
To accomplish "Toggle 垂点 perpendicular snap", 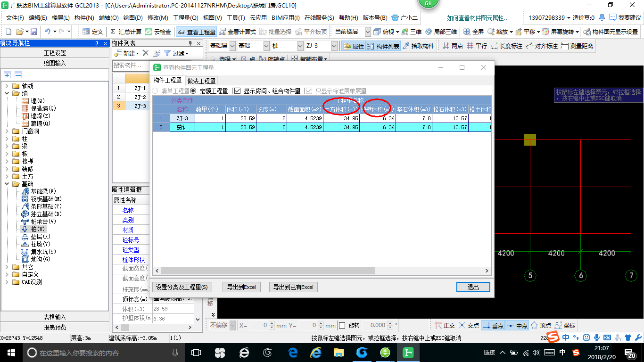I will pos(493,325).
